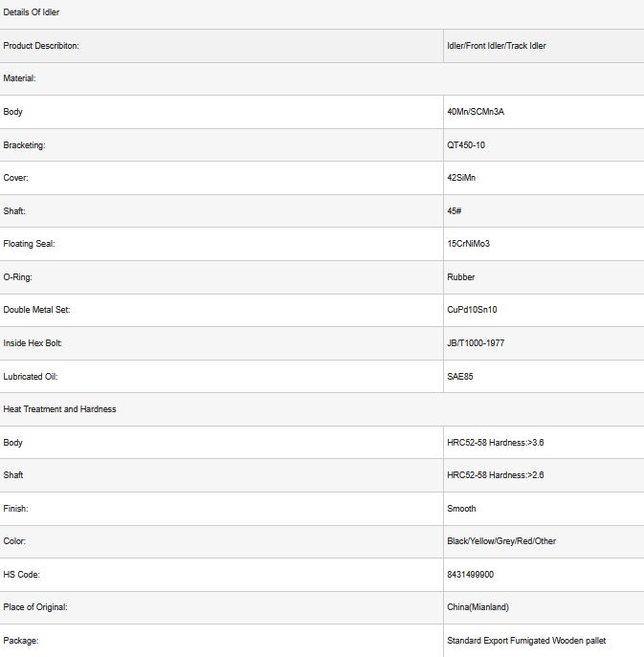Image resolution: width=644 pixels, height=657 pixels.
Task: Click the "Details Of Idler" table header
Action: [x=32, y=12]
